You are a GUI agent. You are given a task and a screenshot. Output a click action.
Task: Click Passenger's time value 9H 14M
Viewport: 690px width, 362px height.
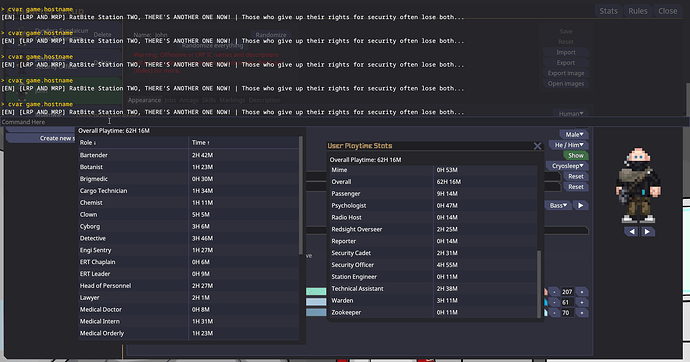pos(447,194)
